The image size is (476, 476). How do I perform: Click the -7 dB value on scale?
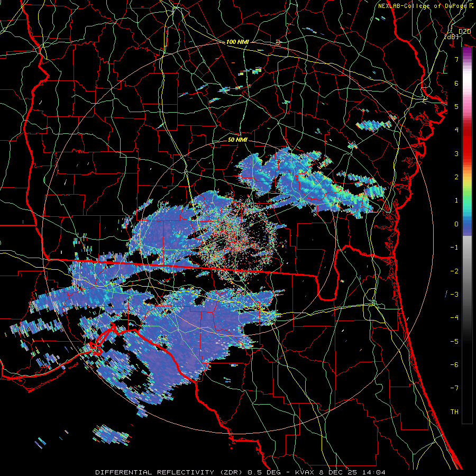pyautogui.click(x=454, y=388)
